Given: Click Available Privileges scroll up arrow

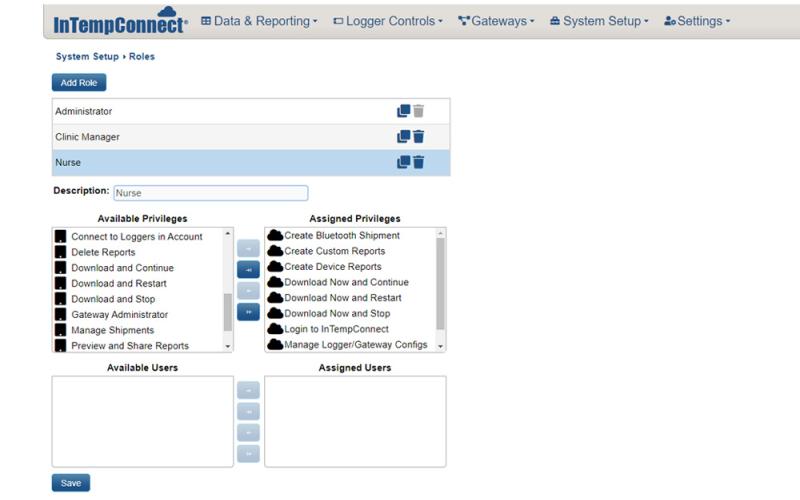Looking at the screenshot, I should [x=228, y=233].
